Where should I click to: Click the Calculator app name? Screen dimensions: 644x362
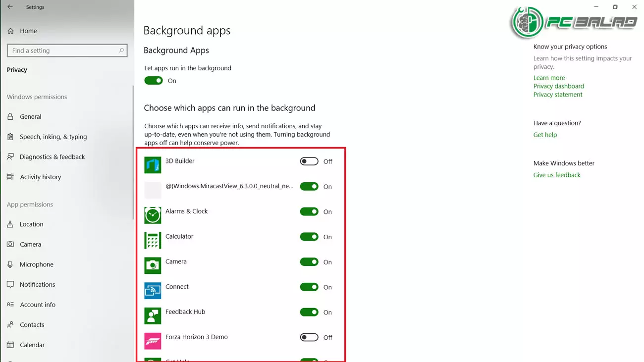tap(179, 236)
